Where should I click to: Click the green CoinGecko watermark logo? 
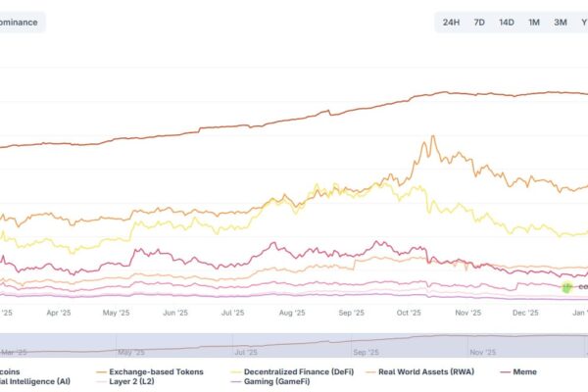pos(566,286)
